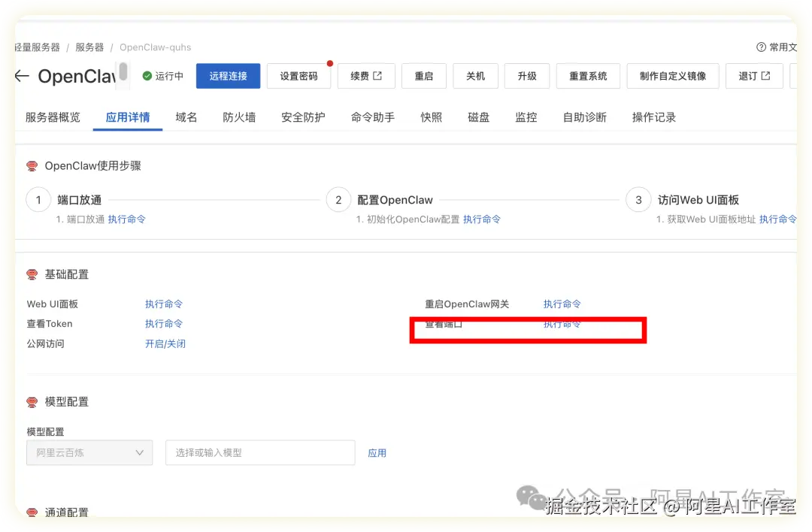Click the OpenClaw icon beside OpenClaw使用步骤
Screen dimensions: 812x532
(x=32, y=166)
